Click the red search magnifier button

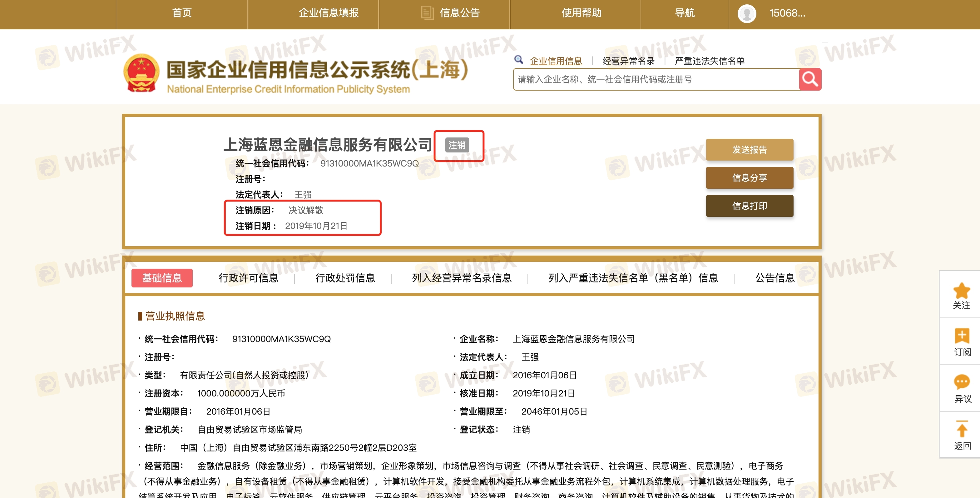pyautogui.click(x=810, y=79)
